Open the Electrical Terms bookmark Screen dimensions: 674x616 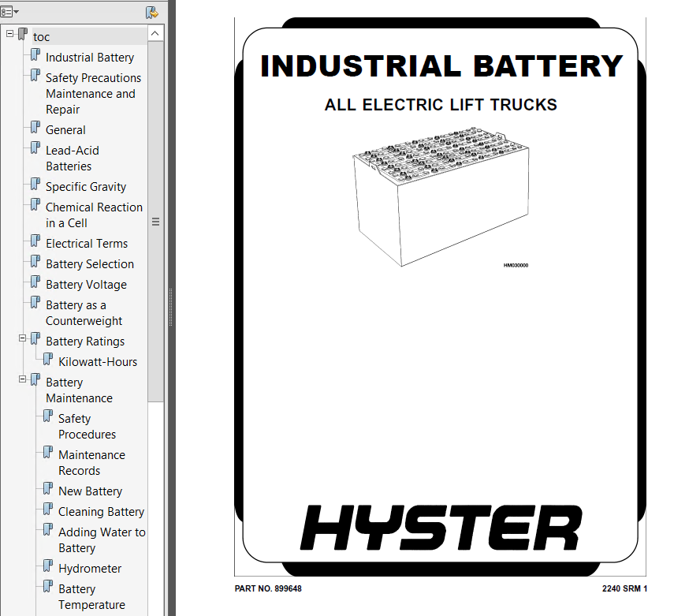[x=87, y=244]
